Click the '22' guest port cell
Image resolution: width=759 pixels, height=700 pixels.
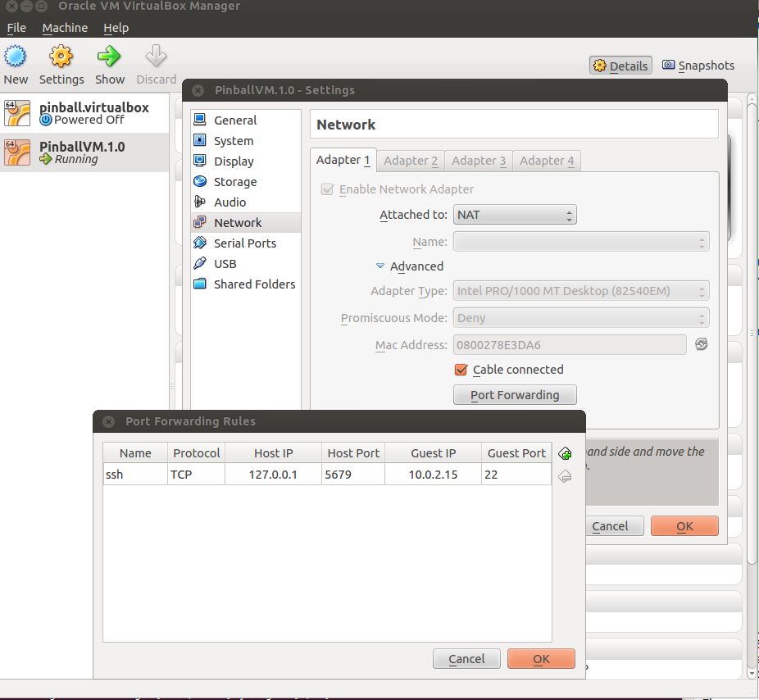[516, 475]
